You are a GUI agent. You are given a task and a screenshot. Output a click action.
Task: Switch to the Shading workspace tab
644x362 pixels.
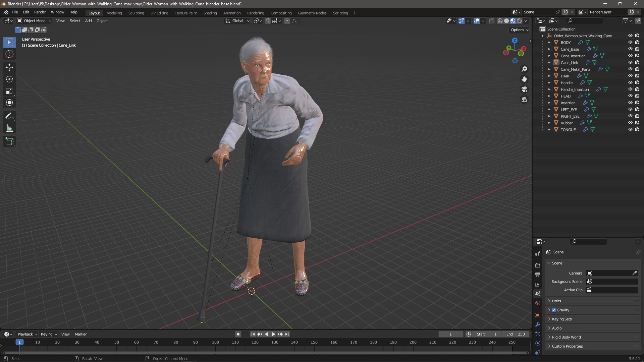210,13
